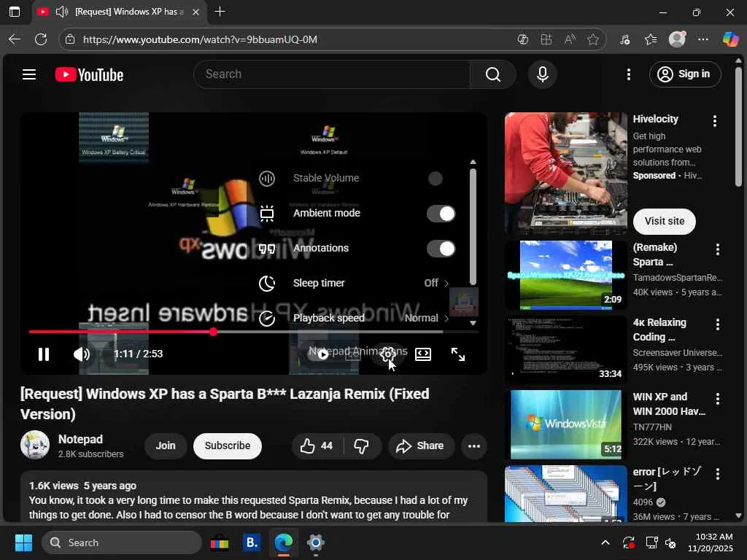This screenshot has height=560, width=747.
Task: Select the Ambient mode menu label
Action: click(x=326, y=214)
